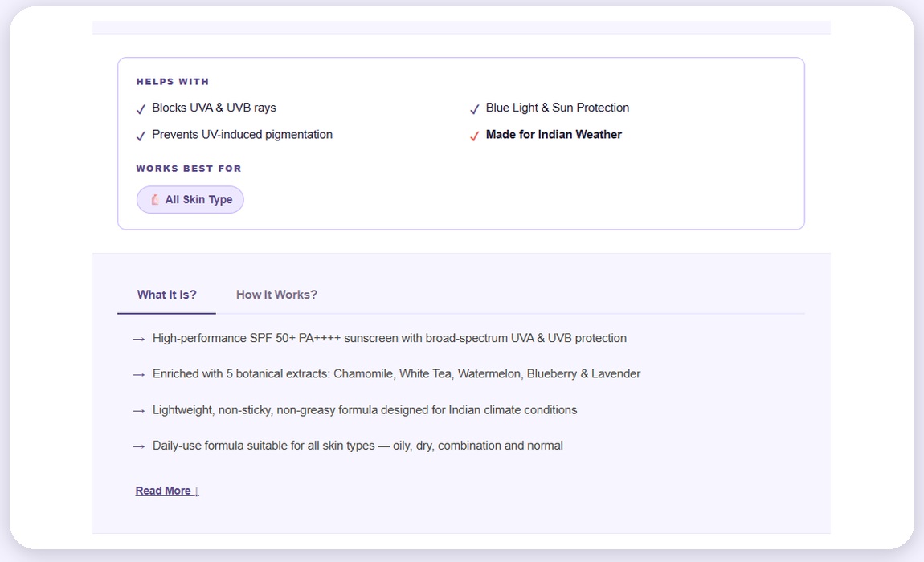Click the Lightweight, non-sticky, non-greasy formula line

(x=365, y=410)
